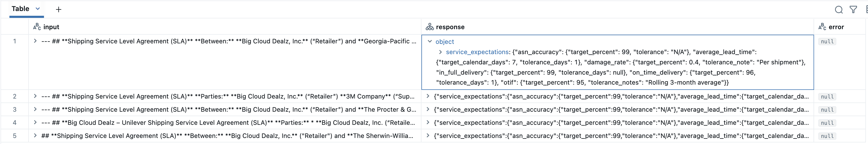Click the response column header
868x144 pixels.
tap(450, 27)
